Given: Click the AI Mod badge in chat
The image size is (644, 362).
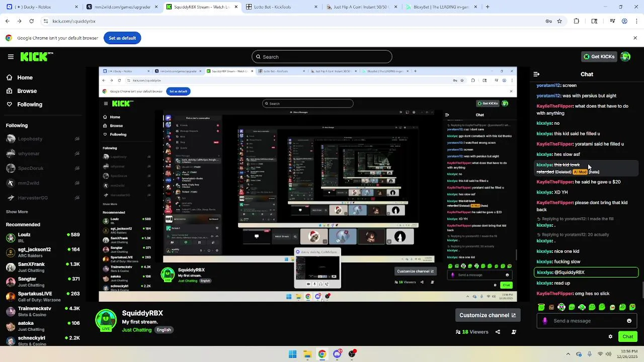Looking at the screenshot, I should tap(580, 172).
